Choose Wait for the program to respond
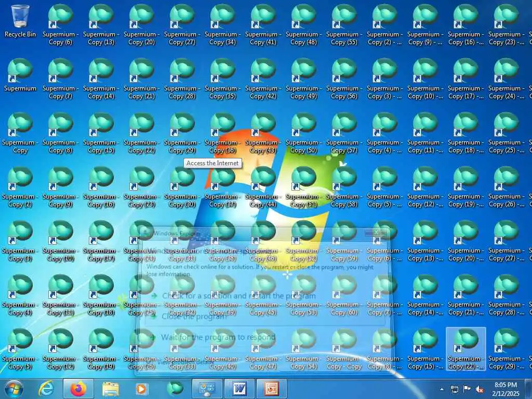 (x=218, y=337)
